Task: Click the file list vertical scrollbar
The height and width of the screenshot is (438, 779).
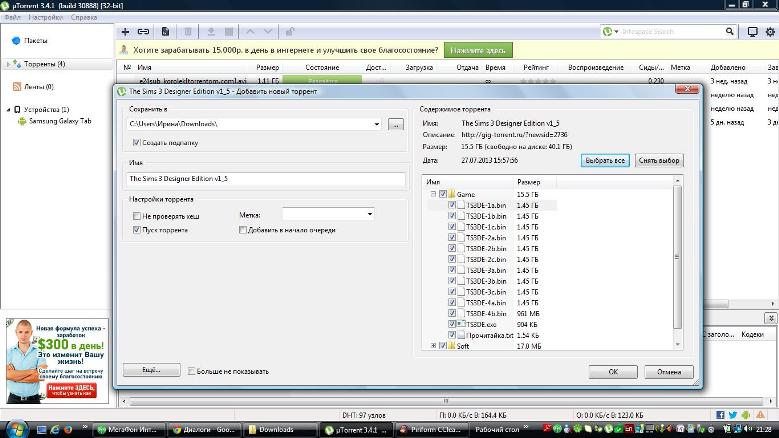Action: pos(679,260)
